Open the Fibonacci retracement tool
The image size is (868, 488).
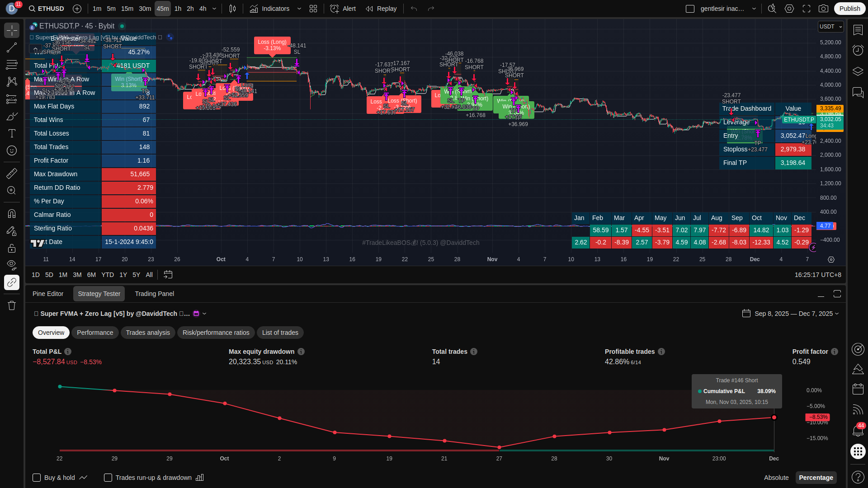(x=12, y=65)
